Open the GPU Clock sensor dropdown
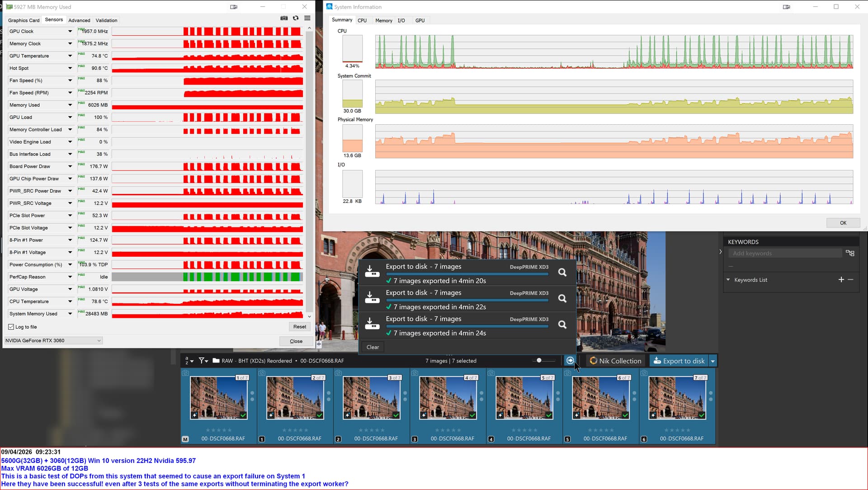 tap(70, 31)
